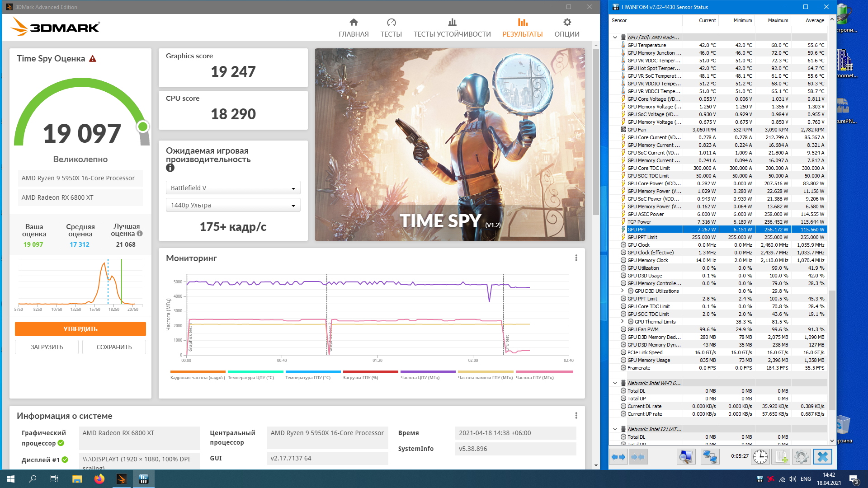This screenshot has height=488, width=868.
Task: Click the monitor magnifier icon in HWiNFO
Action: point(686,457)
